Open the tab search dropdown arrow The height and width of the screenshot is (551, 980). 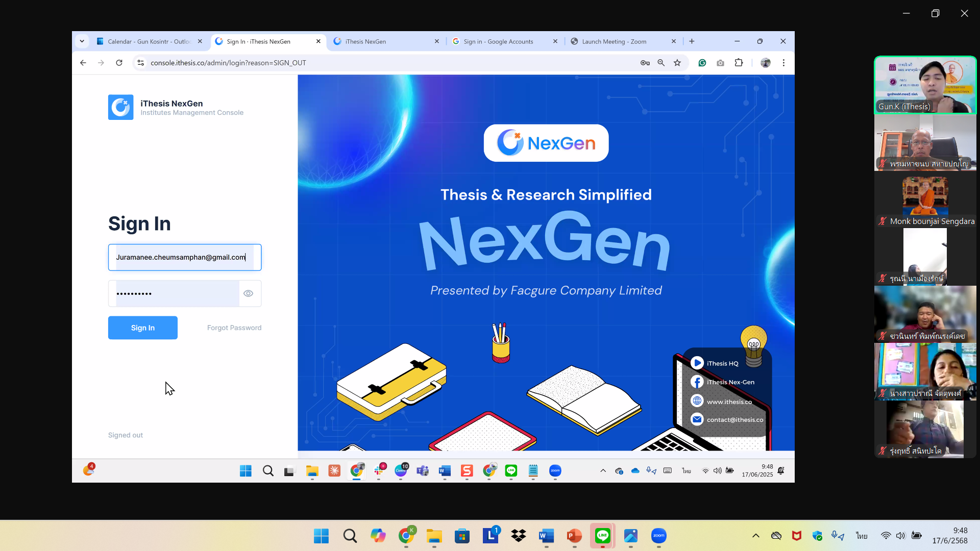click(x=82, y=41)
